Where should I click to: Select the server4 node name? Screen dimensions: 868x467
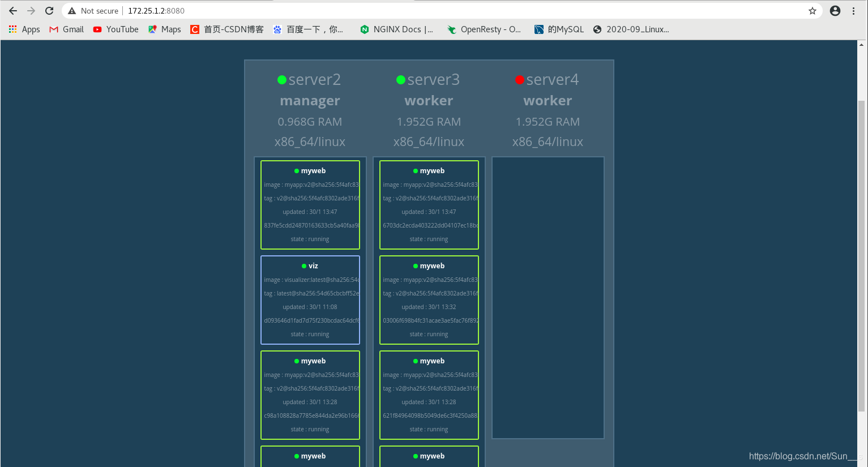pos(553,80)
